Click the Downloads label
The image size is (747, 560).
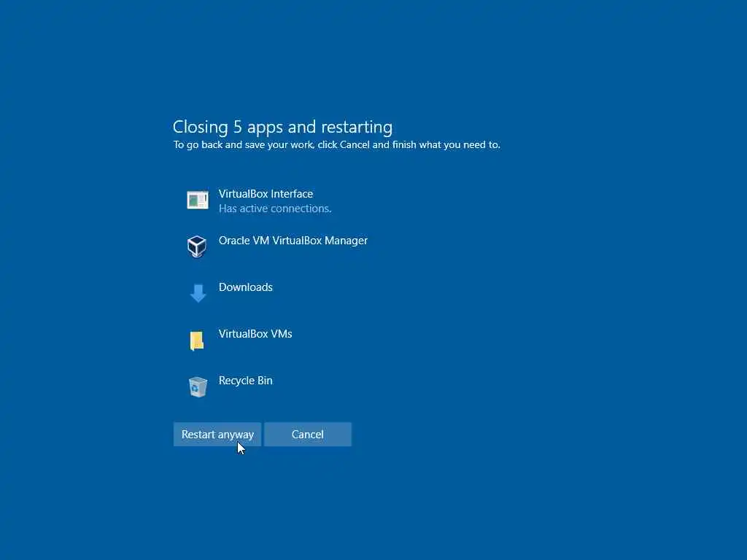245,287
